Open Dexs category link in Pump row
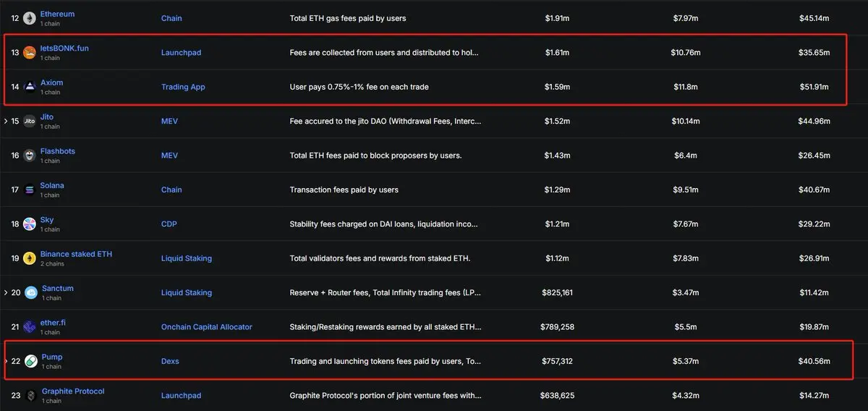Image resolution: width=868 pixels, height=411 pixels. click(x=170, y=361)
